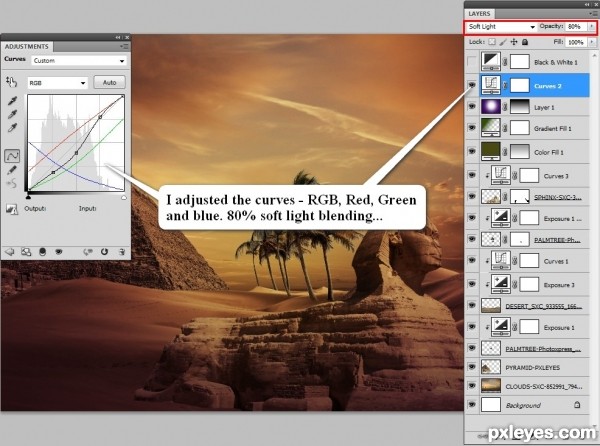600x446 pixels.
Task: Return to adjustment list with arrow icon
Action: 9,252
